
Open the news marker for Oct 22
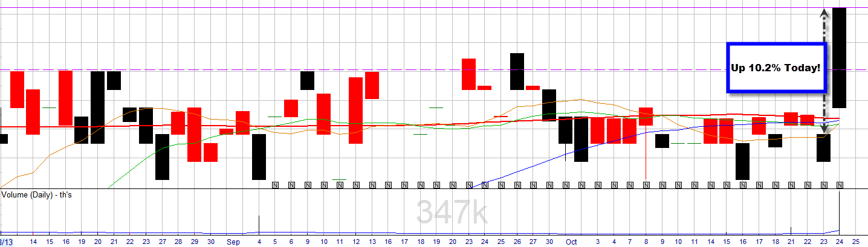pyautogui.click(x=808, y=185)
